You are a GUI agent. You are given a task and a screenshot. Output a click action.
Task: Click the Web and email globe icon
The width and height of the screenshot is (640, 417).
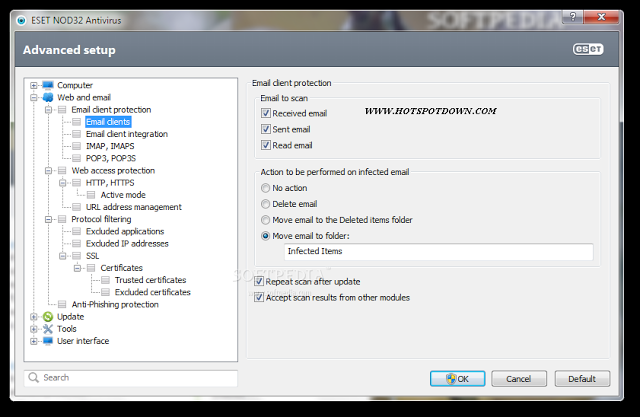[x=48, y=97]
